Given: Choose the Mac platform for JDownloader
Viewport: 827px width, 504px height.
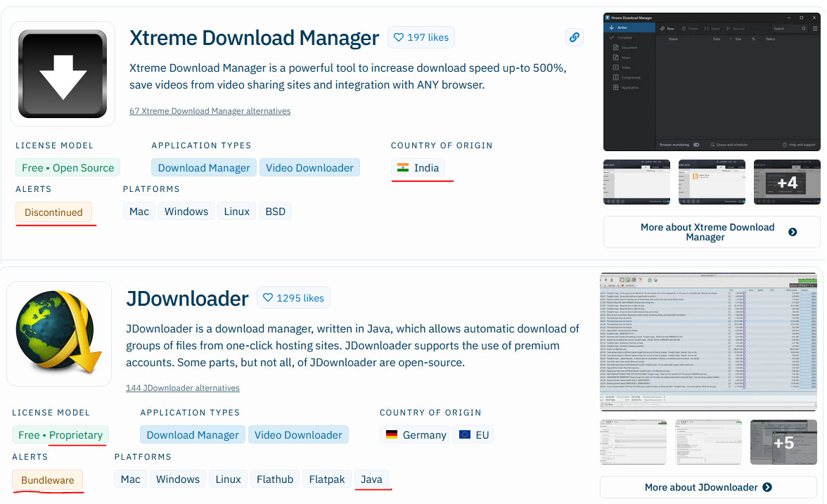Looking at the screenshot, I should (130, 479).
